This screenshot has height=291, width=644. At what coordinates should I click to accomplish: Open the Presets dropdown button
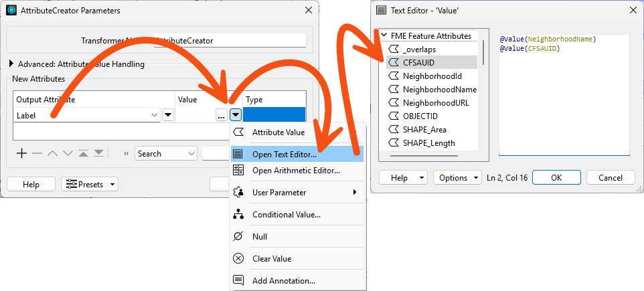click(x=90, y=184)
